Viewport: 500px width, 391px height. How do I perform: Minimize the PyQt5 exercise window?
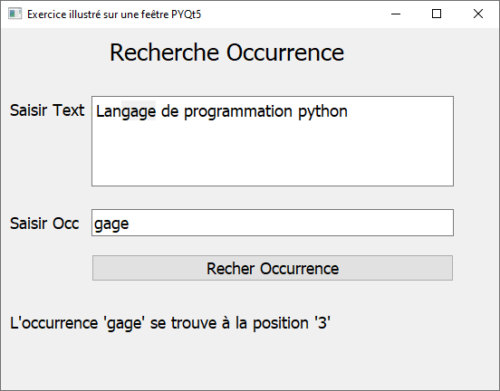395,14
